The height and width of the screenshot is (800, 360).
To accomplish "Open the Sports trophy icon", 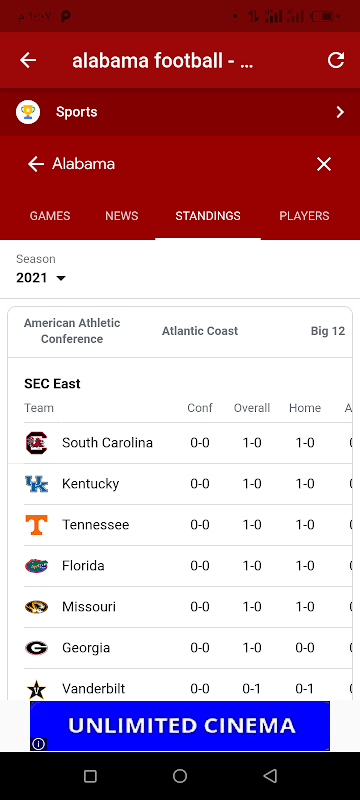I will 28,112.
